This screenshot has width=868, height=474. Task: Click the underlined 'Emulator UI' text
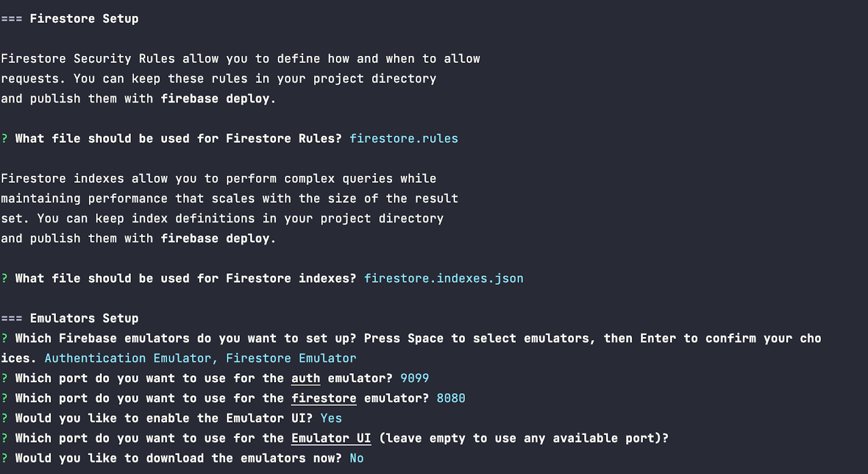tap(331, 438)
